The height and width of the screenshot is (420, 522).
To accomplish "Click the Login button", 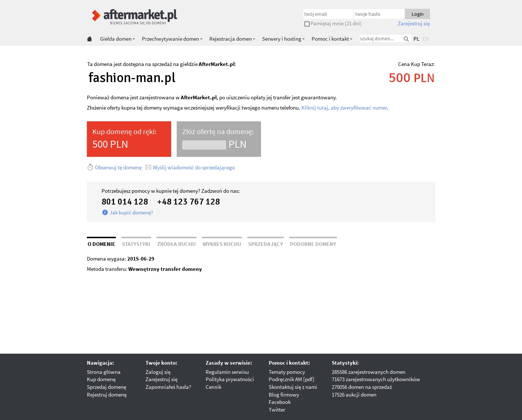I will pos(418,14).
